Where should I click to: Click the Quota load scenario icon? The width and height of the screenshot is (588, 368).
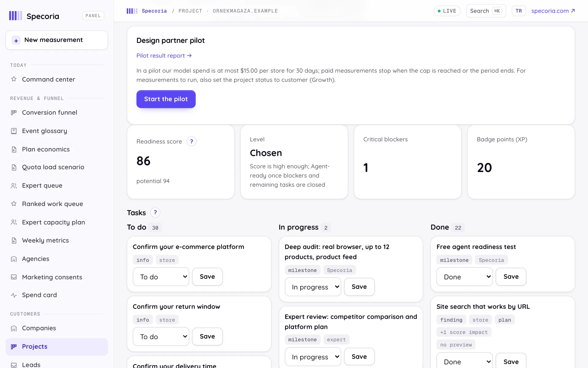pyautogui.click(x=14, y=167)
